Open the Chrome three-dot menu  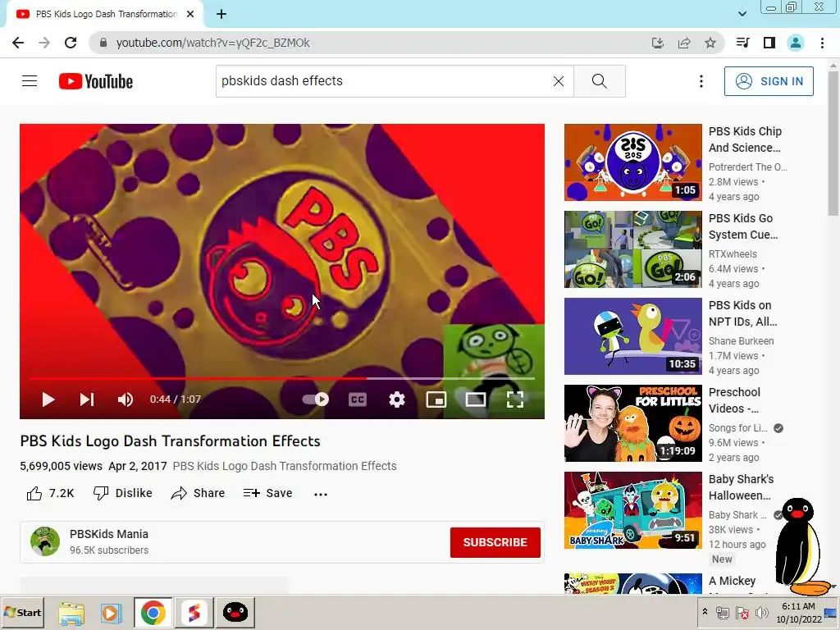pos(822,43)
